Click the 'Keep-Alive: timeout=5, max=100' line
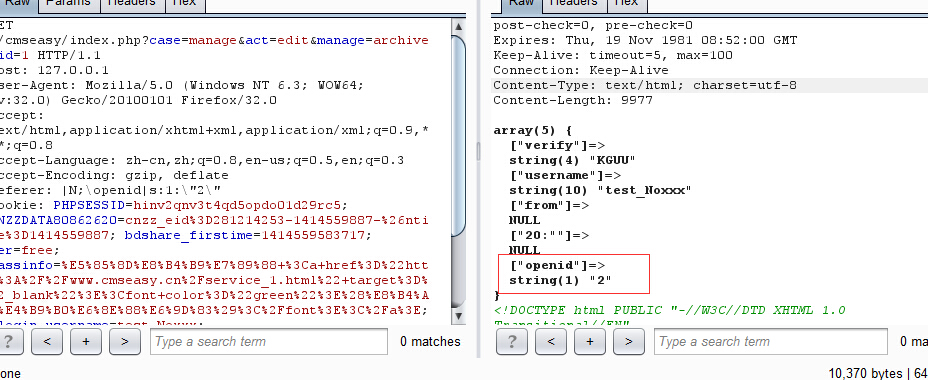The height and width of the screenshot is (380, 928). tap(613, 55)
